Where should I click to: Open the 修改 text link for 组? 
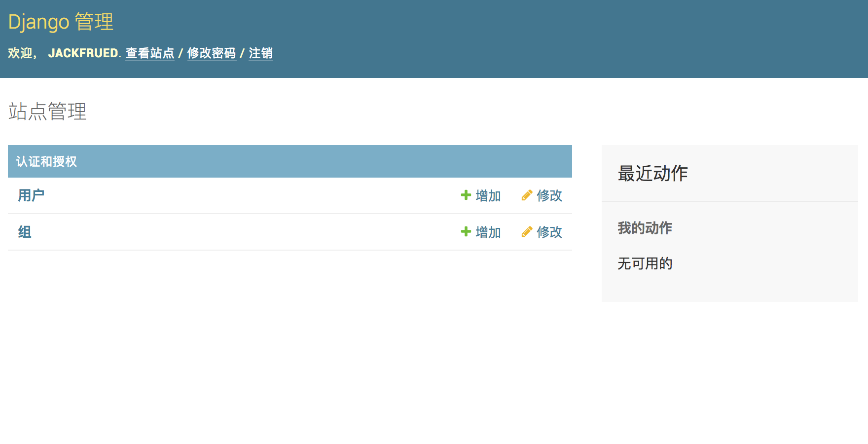pyautogui.click(x=549, y=232)
